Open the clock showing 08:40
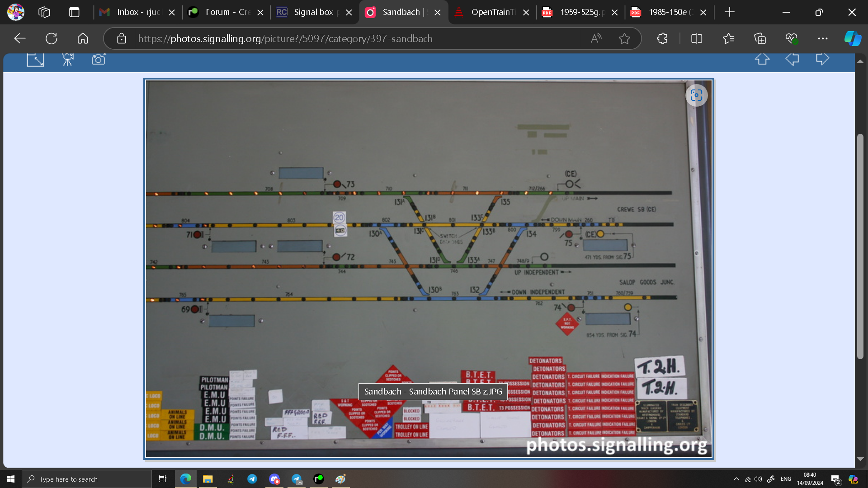This screenshot has height=488, width=868. (x=810, y=479)
